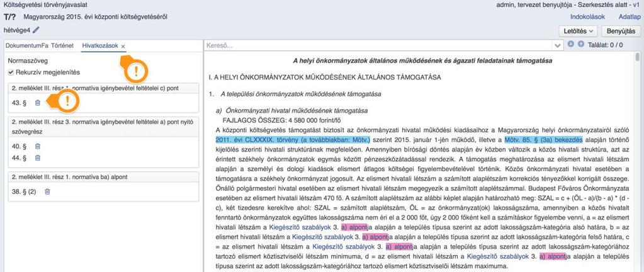
Task: Click the '1. normatíva ba) alpont' card header
Action: [103, 177]
